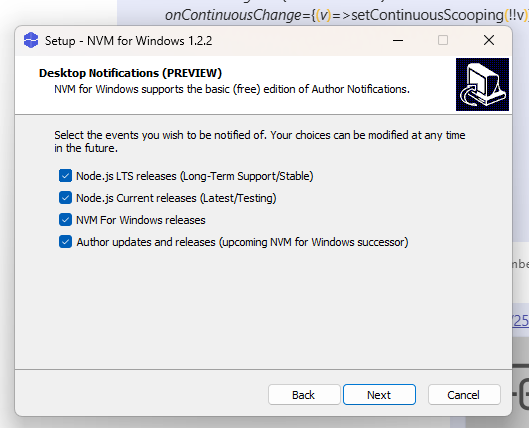Click the 'Latest/Testing' label text
This screenshot has width=529, height=428.
(238, 198)
